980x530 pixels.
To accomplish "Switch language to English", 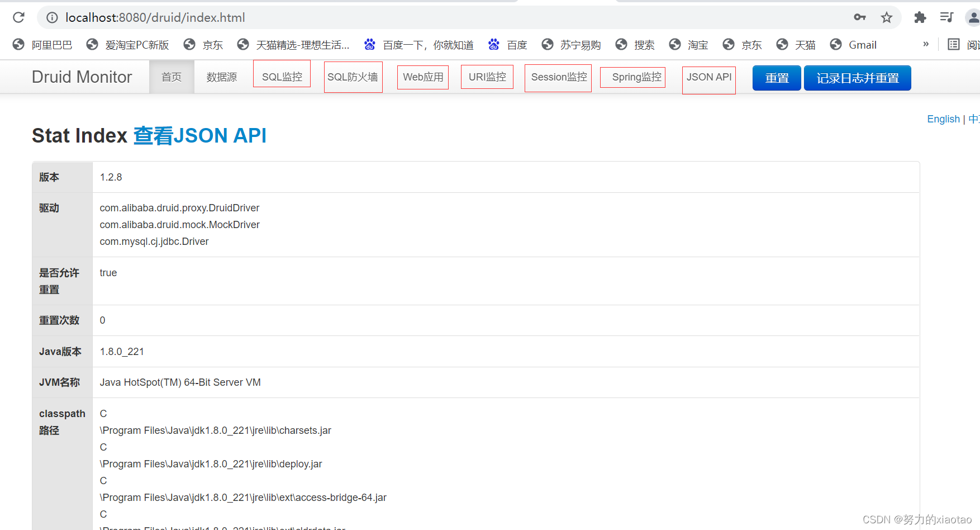I will point(943,119).
